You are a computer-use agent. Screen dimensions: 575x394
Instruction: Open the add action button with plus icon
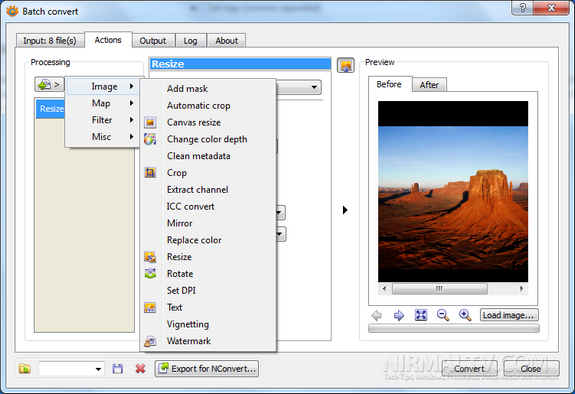pyautogui.click(x=49, y=85)
